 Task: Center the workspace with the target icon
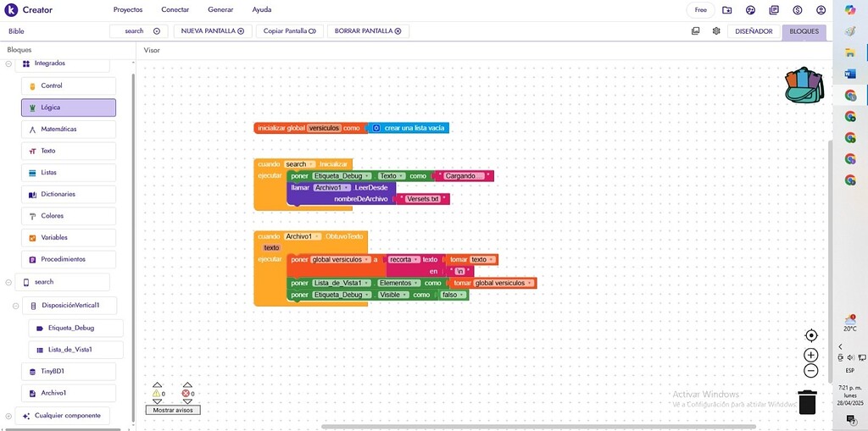pyautogui.click(x=811, y=335)
